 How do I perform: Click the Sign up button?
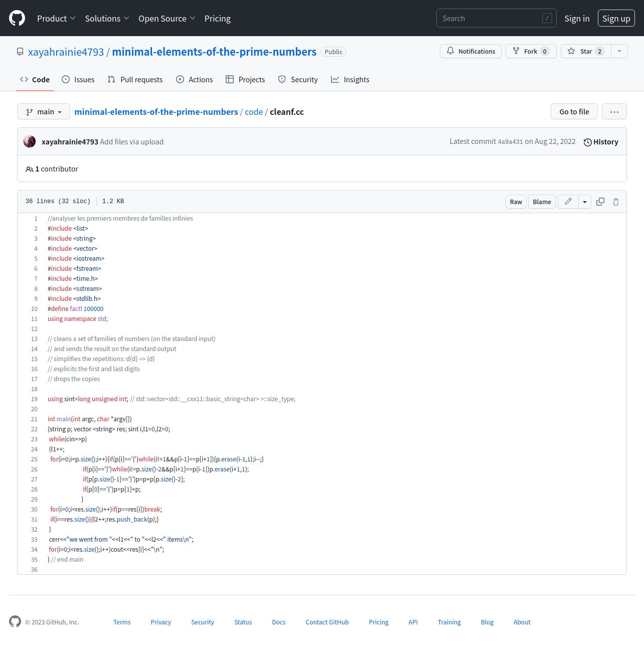pos(616,18)
